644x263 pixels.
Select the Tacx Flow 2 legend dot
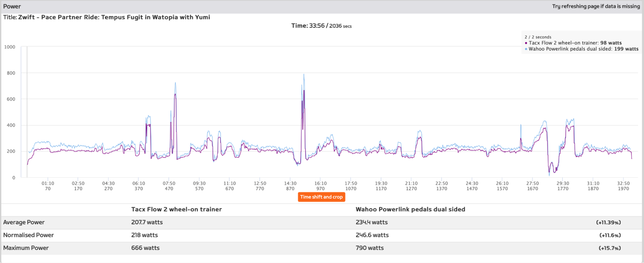[x=526, y=43]
